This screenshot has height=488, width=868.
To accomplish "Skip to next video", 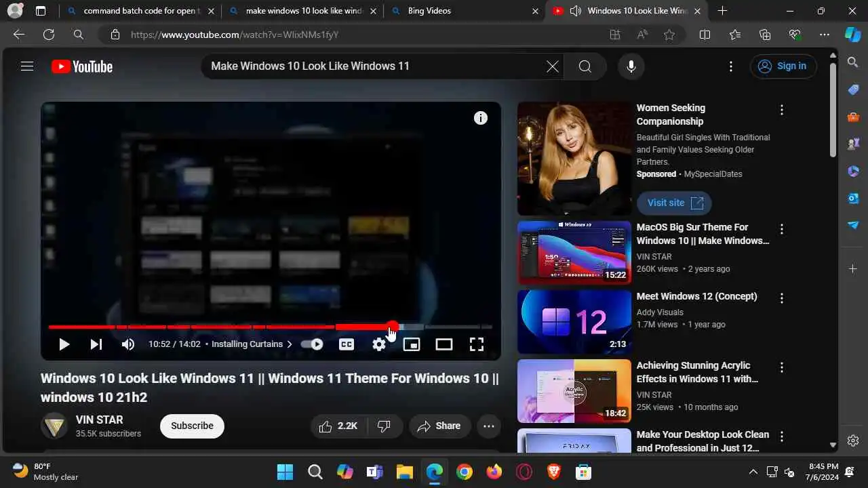I will 96,344.
